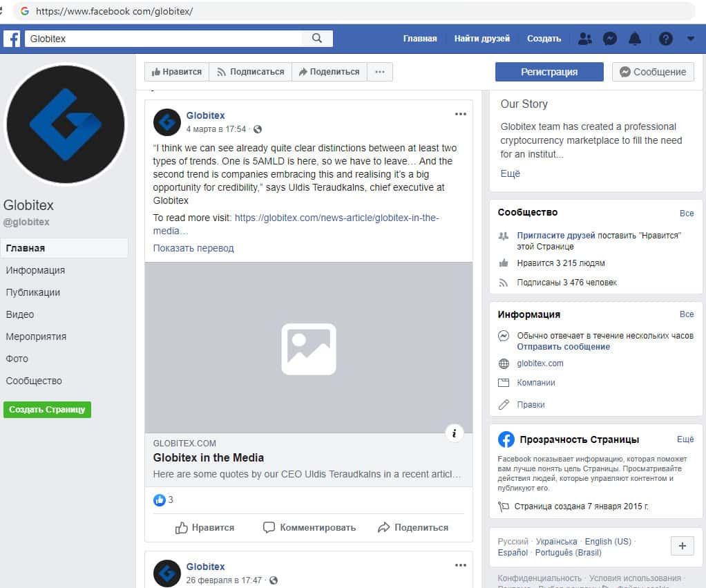Click Комментировать under the post
This screenshot has height=588, width=706.
[x=309, y=527]
